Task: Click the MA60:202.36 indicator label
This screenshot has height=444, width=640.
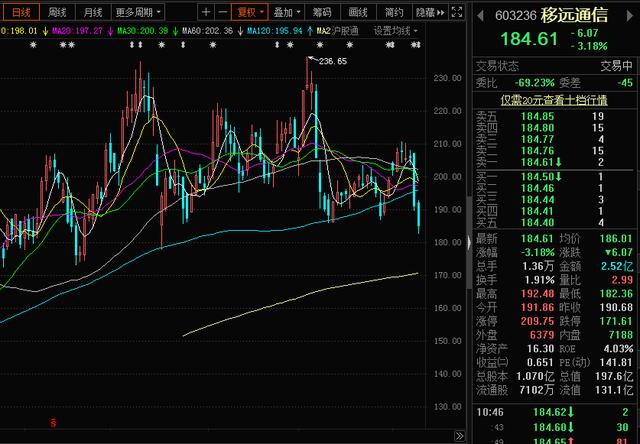Action: click(207, 31)
